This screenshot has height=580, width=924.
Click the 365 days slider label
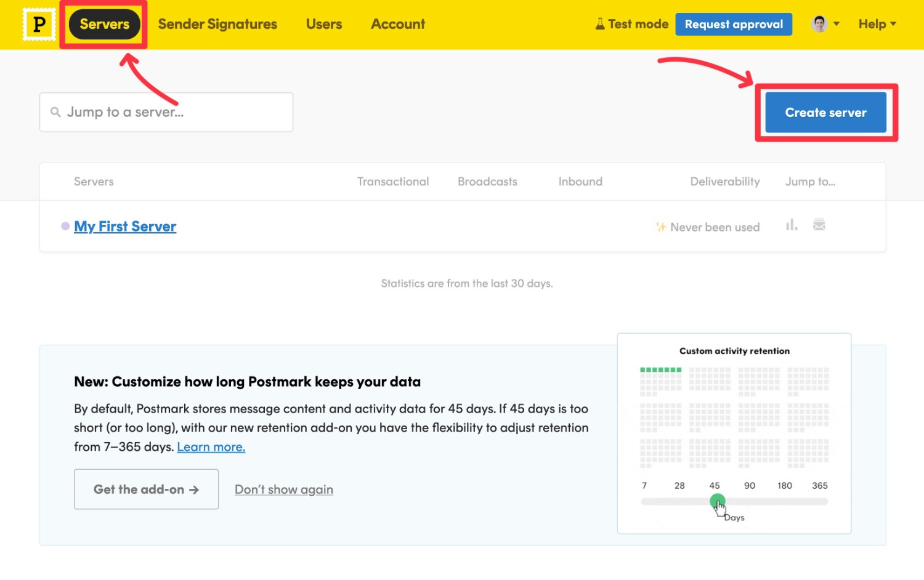(x=820, y=485)
